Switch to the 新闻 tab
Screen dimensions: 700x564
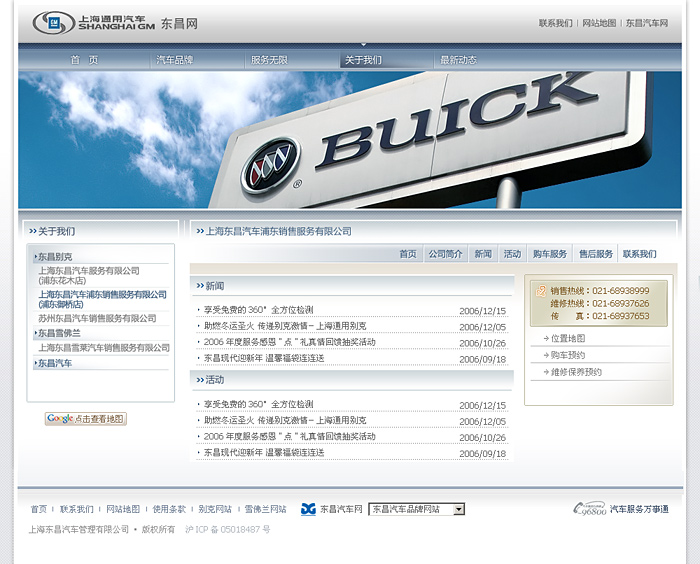pyautogui.click(x=483, y=254)
